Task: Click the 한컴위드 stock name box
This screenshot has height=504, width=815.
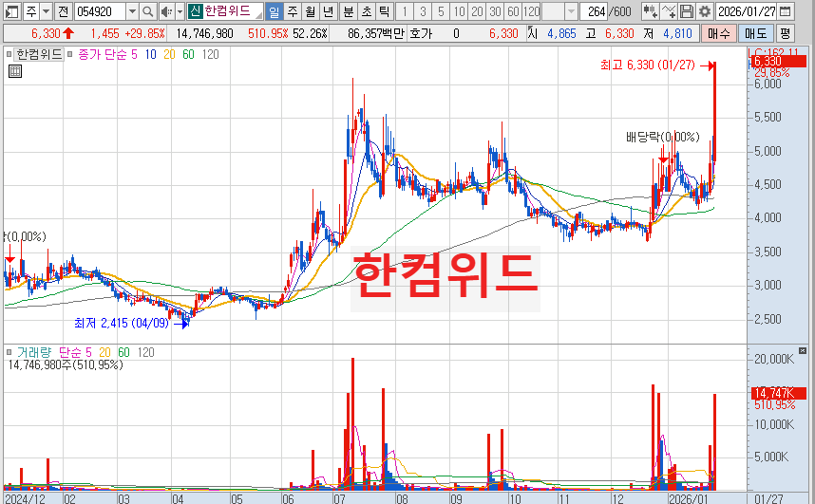Action: pyautogui.click(x=233, y=10)
